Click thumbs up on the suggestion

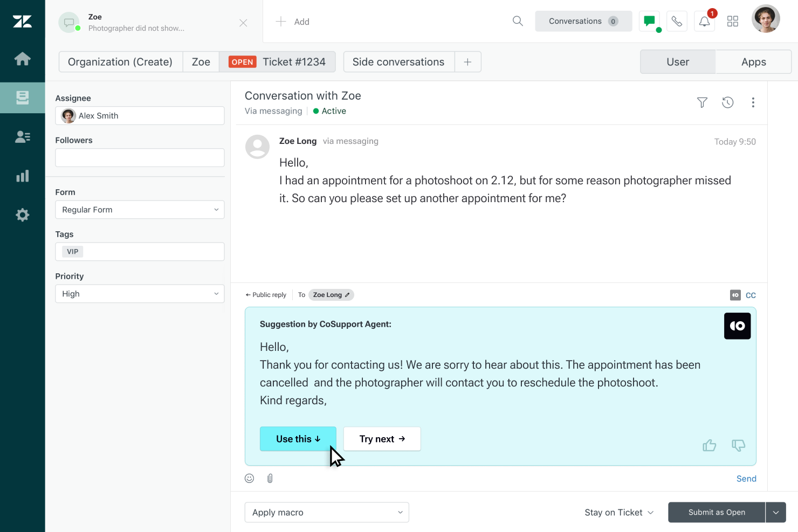[x=710, y=445]
